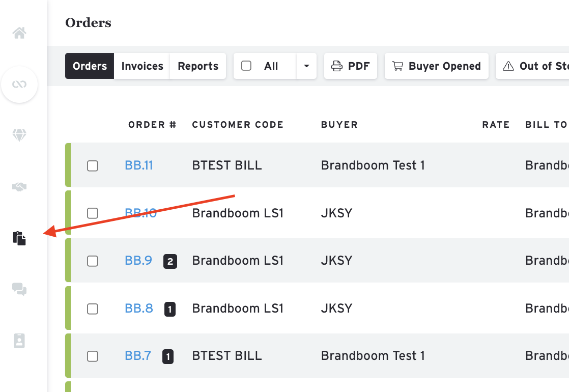
Task: Switch to the Invoices tab
Action: pos(143,66)
